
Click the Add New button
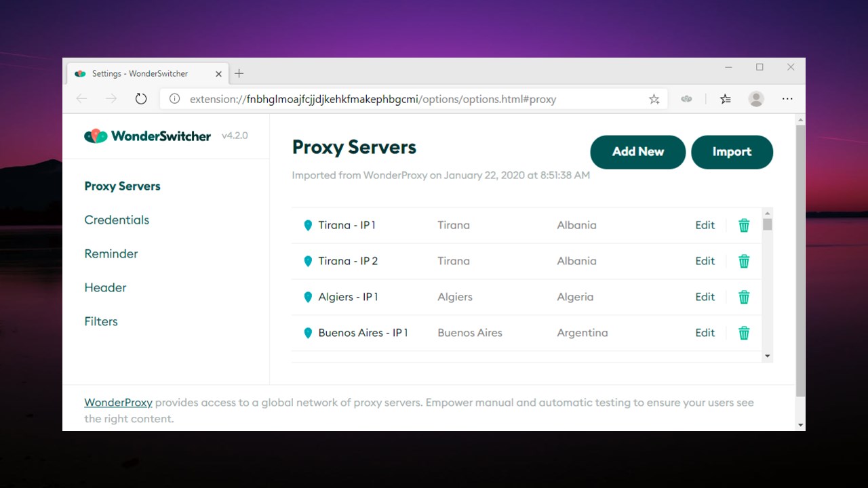click(x=638, y=152)
